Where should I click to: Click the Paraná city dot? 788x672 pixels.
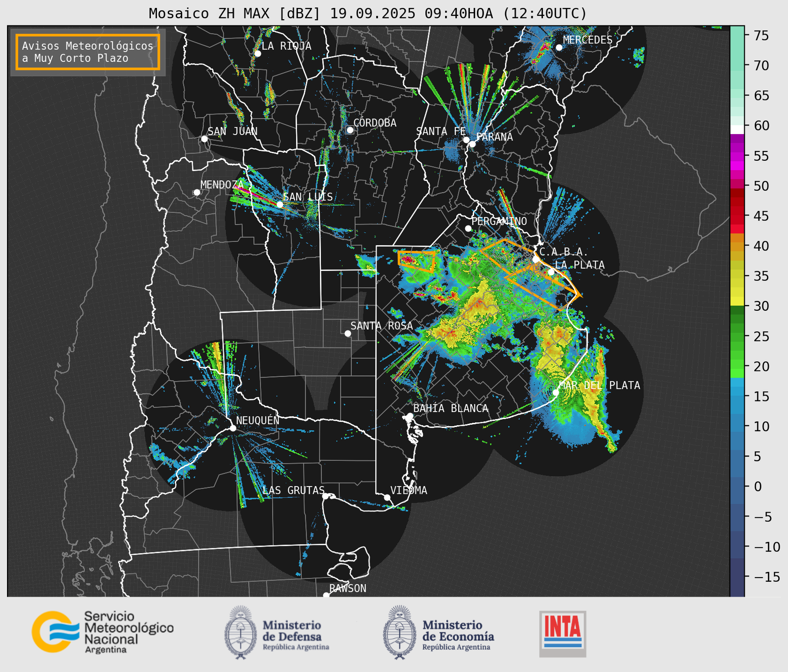[x=472, y=144]
